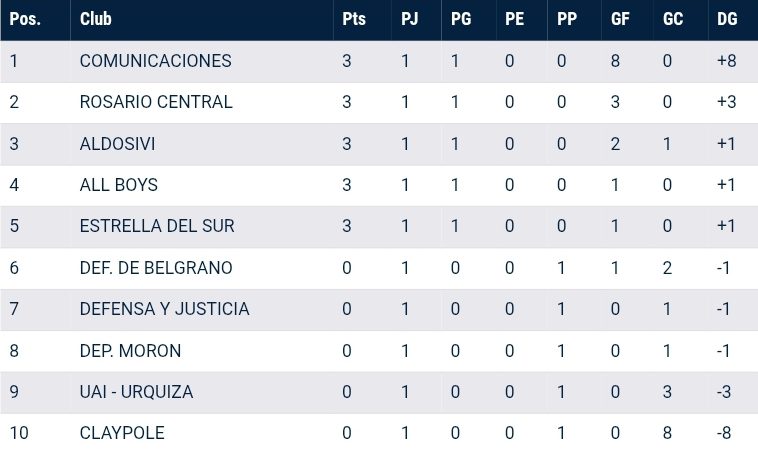Click the PG column header
Screen dimensions: 758x452
click(x=462, y=20)
